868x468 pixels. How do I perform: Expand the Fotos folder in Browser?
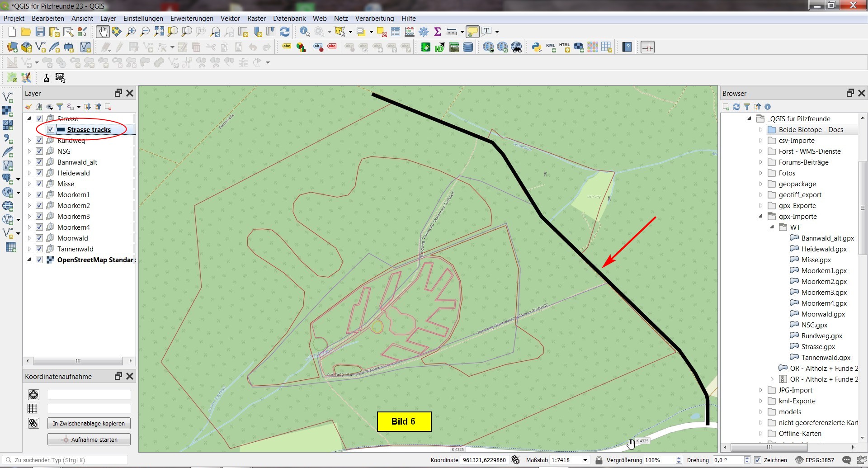[x=760, y=173]
